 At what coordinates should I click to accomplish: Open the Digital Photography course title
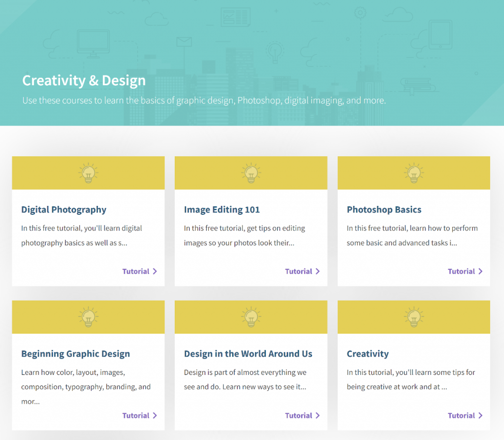(x=63, y=209)
